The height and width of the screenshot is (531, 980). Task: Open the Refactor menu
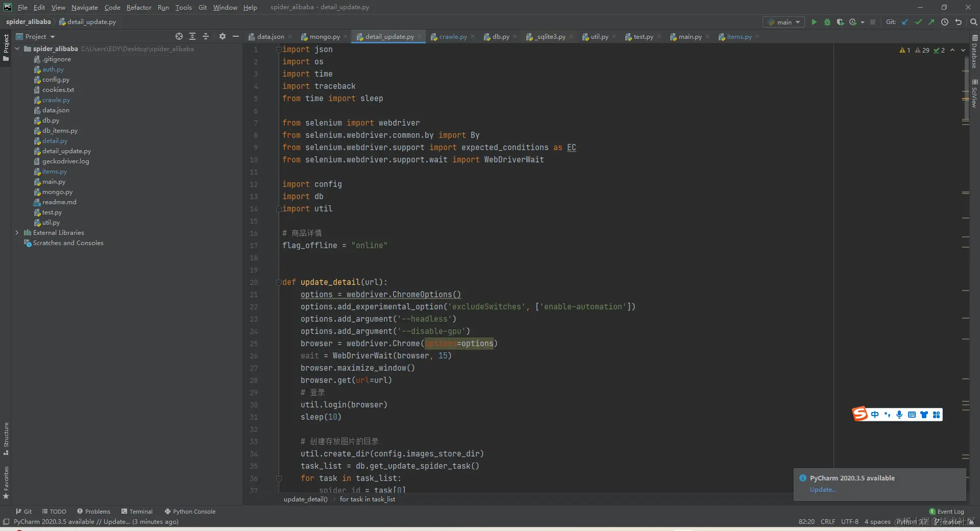[x=139, y=7]
